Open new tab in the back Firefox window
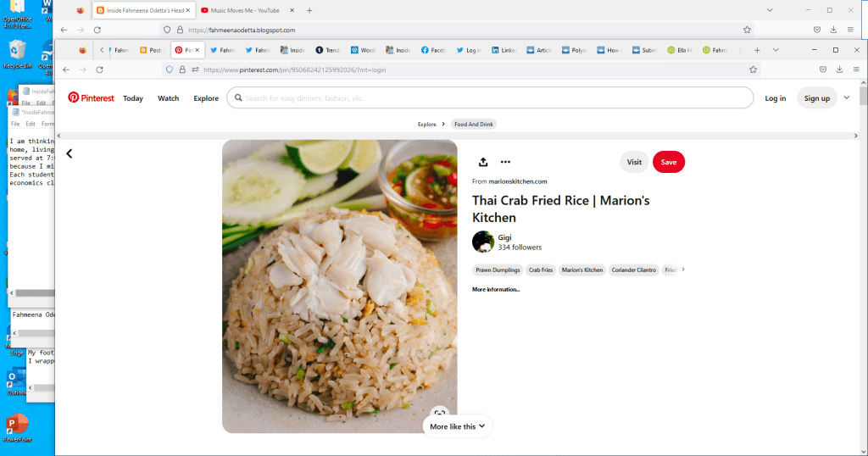 point(309,10)
